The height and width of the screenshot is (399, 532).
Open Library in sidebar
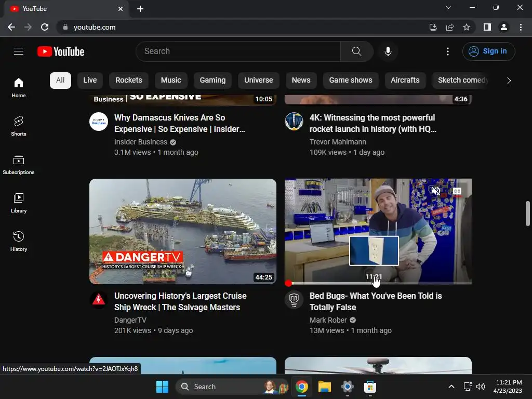19,203
